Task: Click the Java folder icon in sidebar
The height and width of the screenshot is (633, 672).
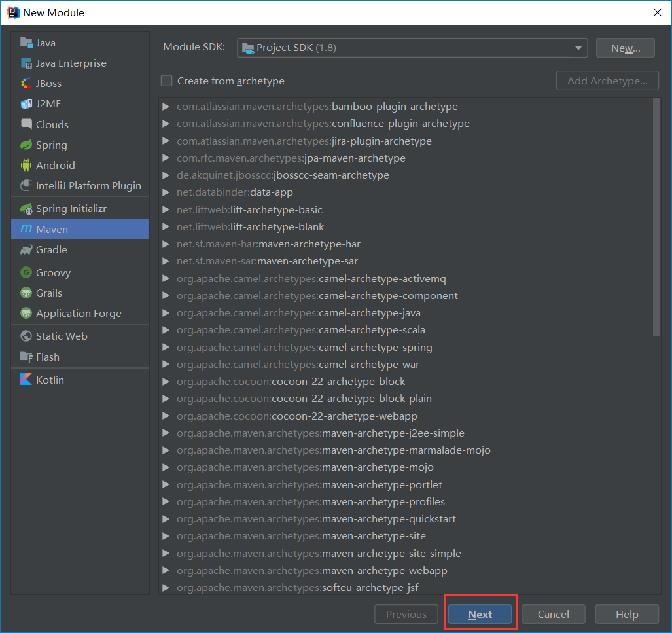Action: coord(26,43)
